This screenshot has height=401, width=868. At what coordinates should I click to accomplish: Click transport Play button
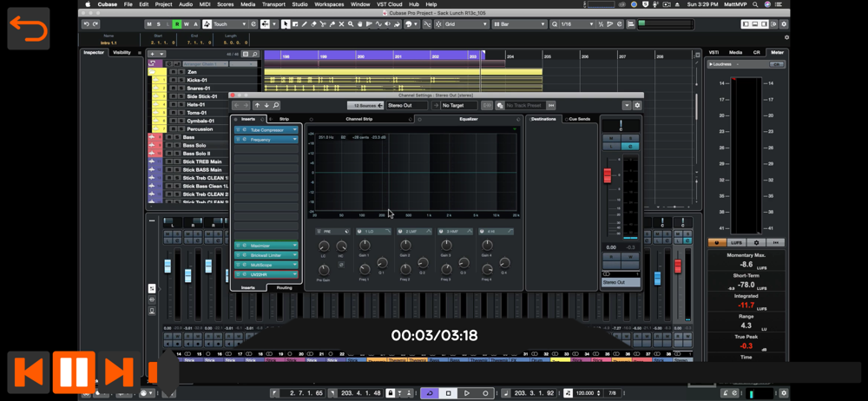point(467,393)
